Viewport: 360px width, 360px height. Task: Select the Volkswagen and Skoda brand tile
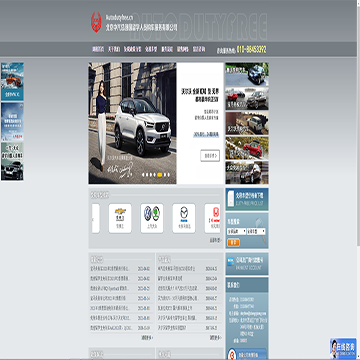point(152,218)
